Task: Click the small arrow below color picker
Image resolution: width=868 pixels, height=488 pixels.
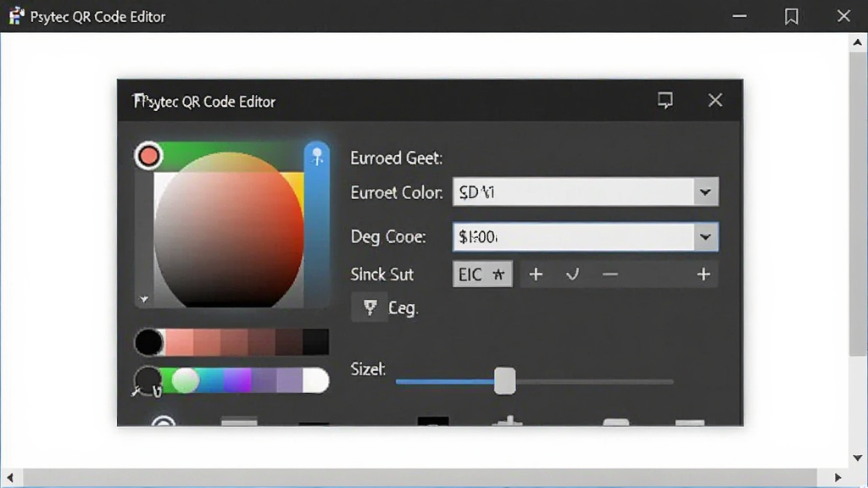Action: (144, 299)
